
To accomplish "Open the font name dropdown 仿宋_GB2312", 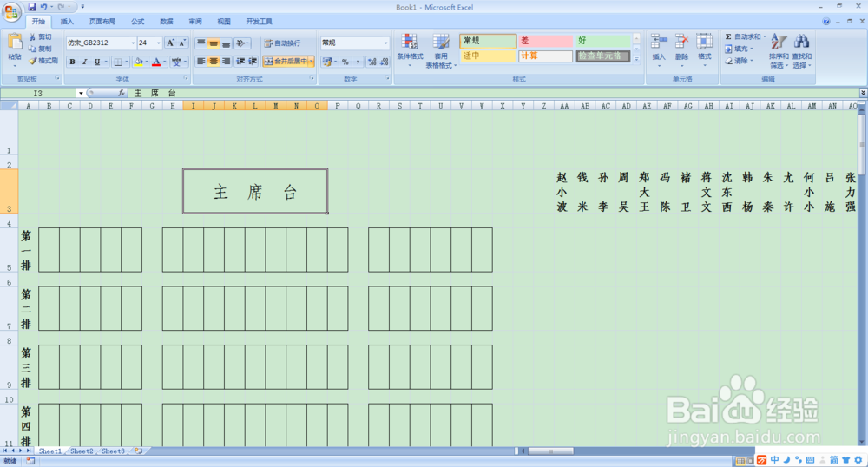I will 133,43.
